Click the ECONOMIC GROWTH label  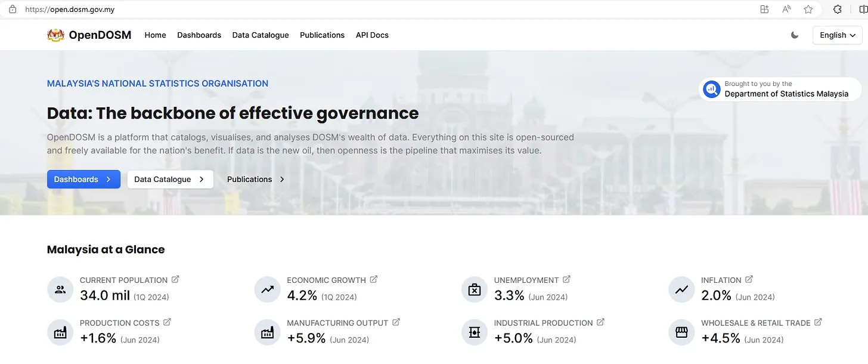(326, 280)
